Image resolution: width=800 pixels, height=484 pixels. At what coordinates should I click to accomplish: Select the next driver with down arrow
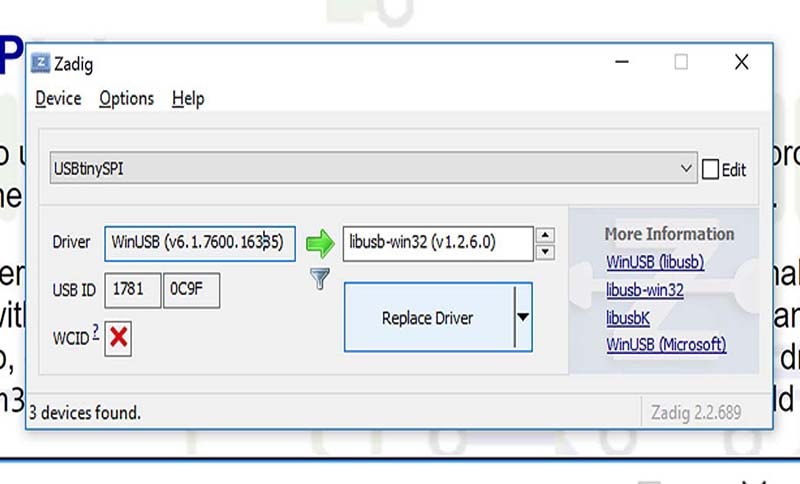coord(545,252)
